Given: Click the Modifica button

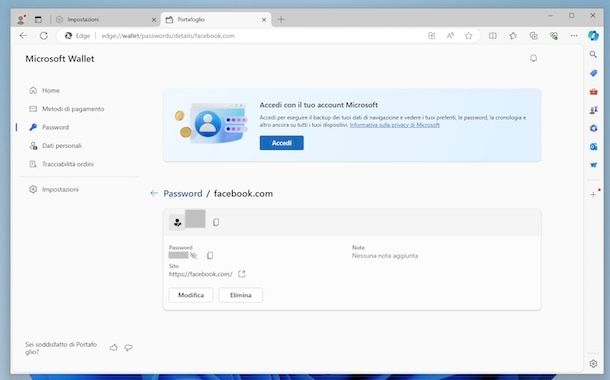Looking at the screenshot, I should click(191, 295).
